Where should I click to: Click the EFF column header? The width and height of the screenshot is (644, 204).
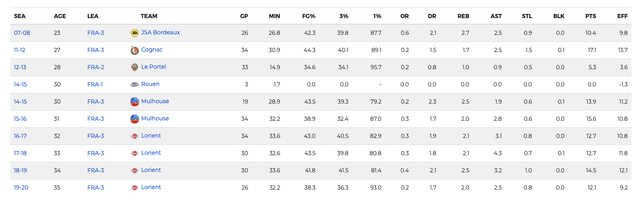(622, 16)
